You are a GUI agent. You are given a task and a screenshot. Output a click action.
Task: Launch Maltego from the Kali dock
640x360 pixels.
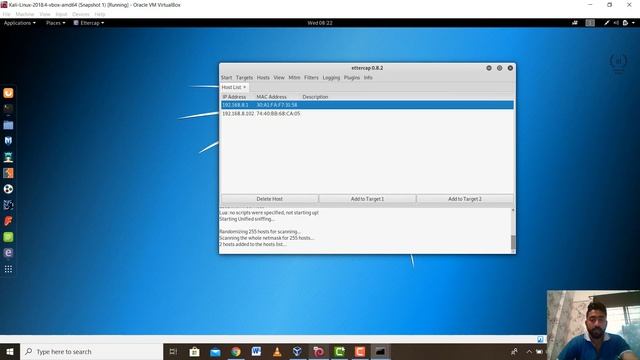[x=8, y=205]
